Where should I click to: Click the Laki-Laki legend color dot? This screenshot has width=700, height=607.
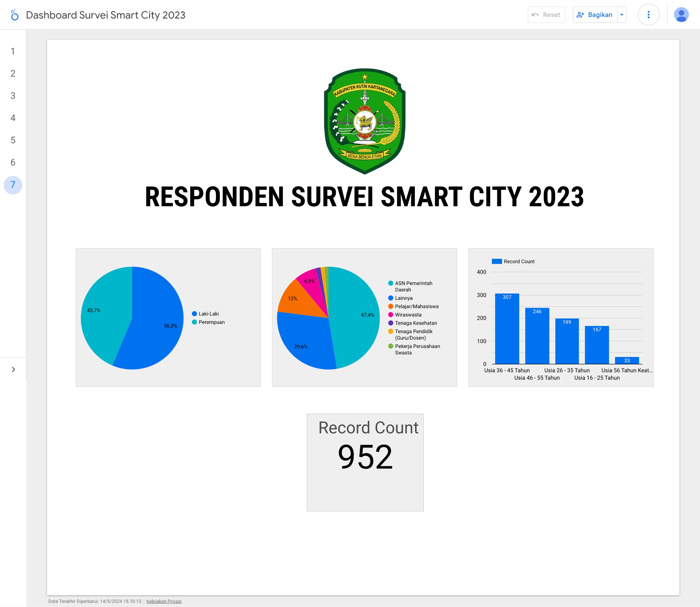point(194,314)
